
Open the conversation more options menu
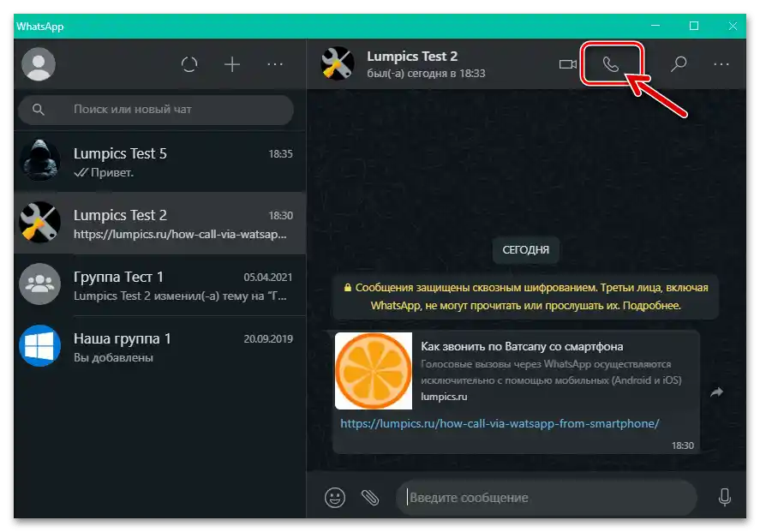[x=721, y=64]
